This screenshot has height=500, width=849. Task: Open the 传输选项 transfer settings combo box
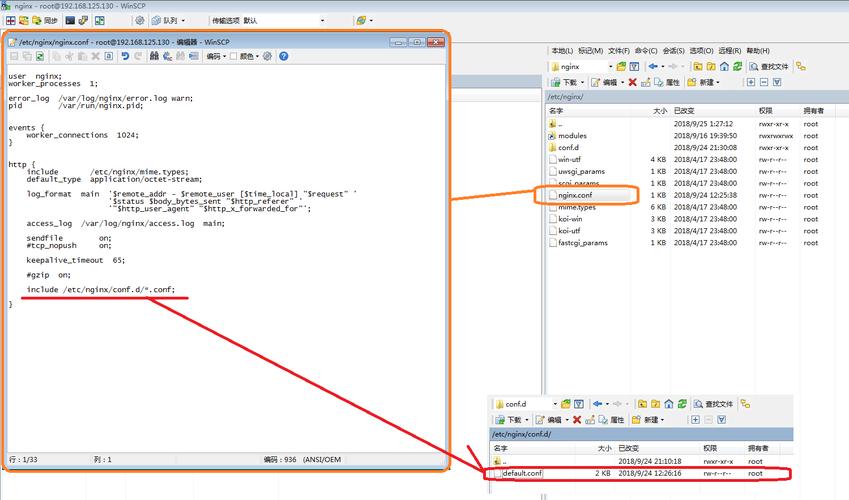pyautogui.click(x=268, y=21)
